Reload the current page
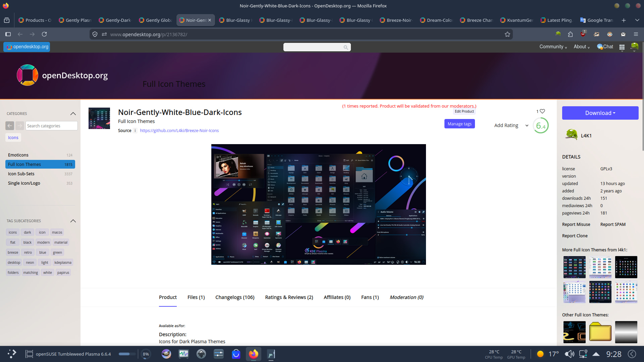Screen dimensions: 644x362 (x=44, y=34)
